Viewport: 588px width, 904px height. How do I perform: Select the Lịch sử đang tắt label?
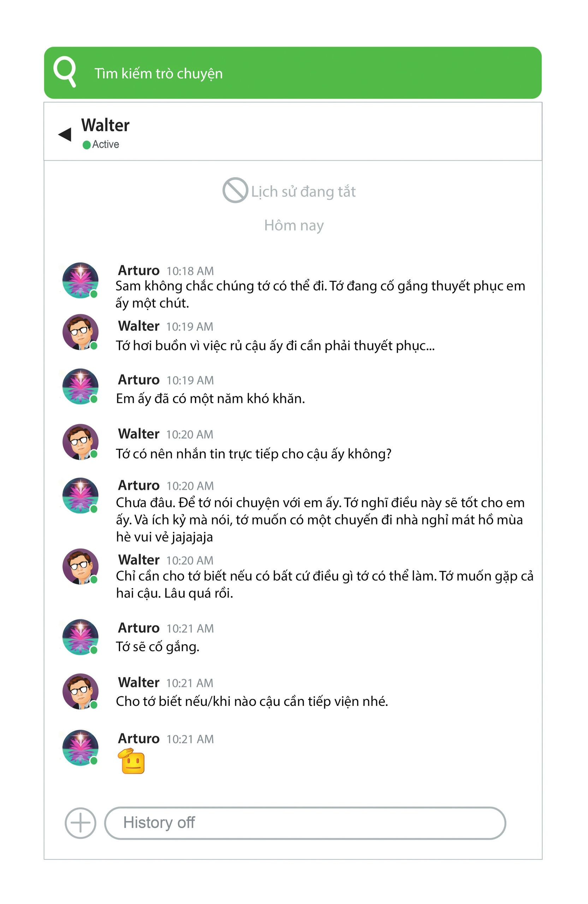click(x=303, y=191)
